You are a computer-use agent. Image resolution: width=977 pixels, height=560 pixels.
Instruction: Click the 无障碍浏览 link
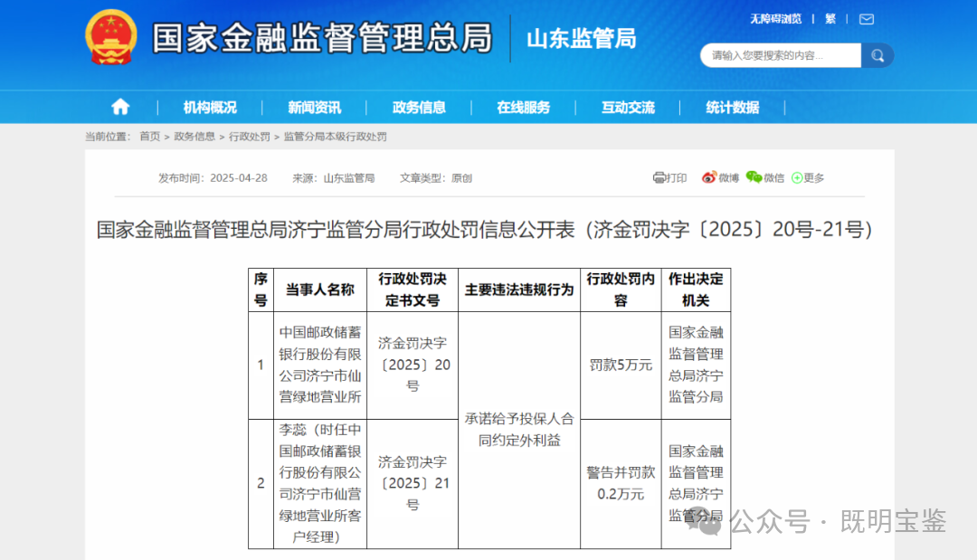coord(775,19)
